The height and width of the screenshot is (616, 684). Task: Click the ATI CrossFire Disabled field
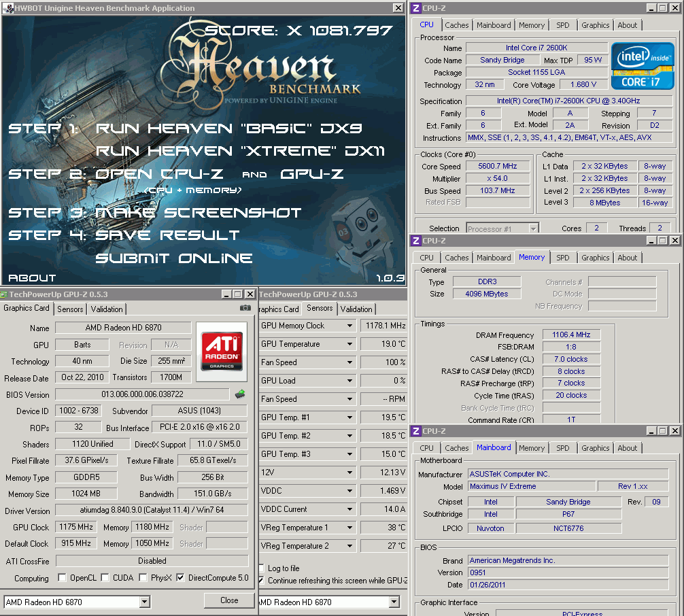point(152,561)
